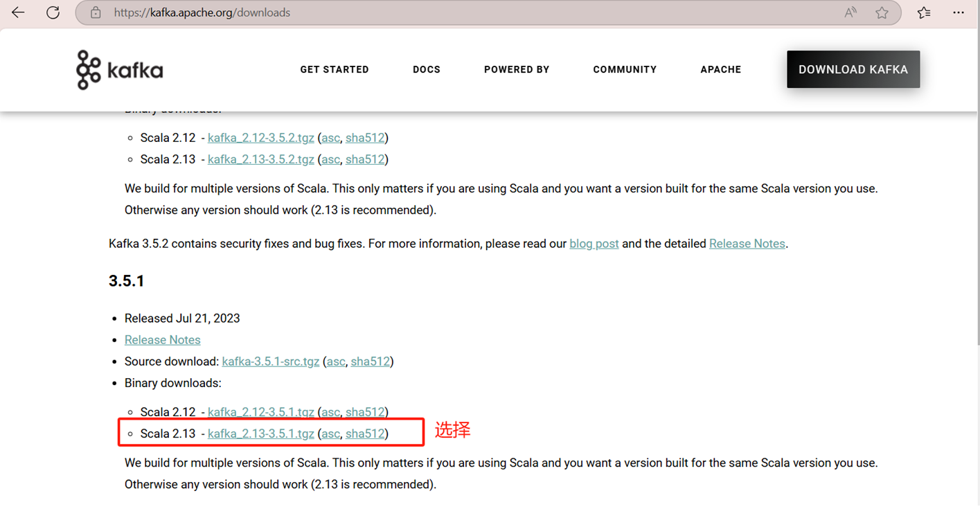This screenshot has width=980, height=509.
Task: Open the Favorites list icon
Action: coord(924,12)
